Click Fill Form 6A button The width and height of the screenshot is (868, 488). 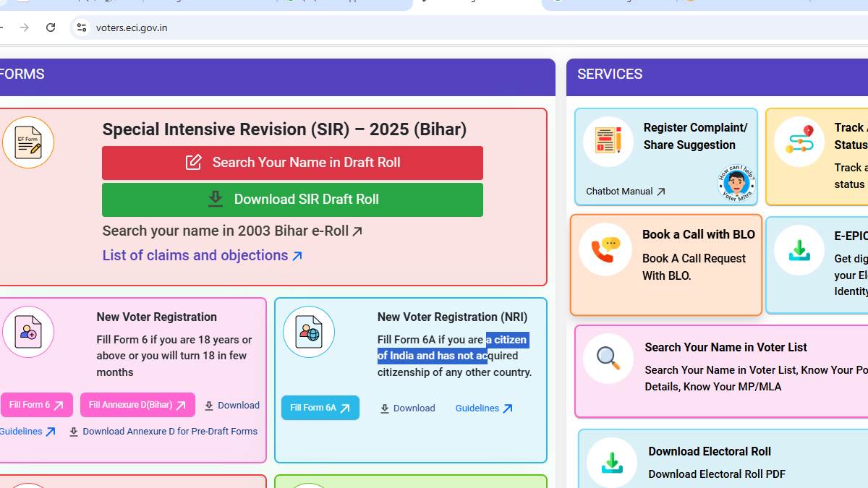320,408
